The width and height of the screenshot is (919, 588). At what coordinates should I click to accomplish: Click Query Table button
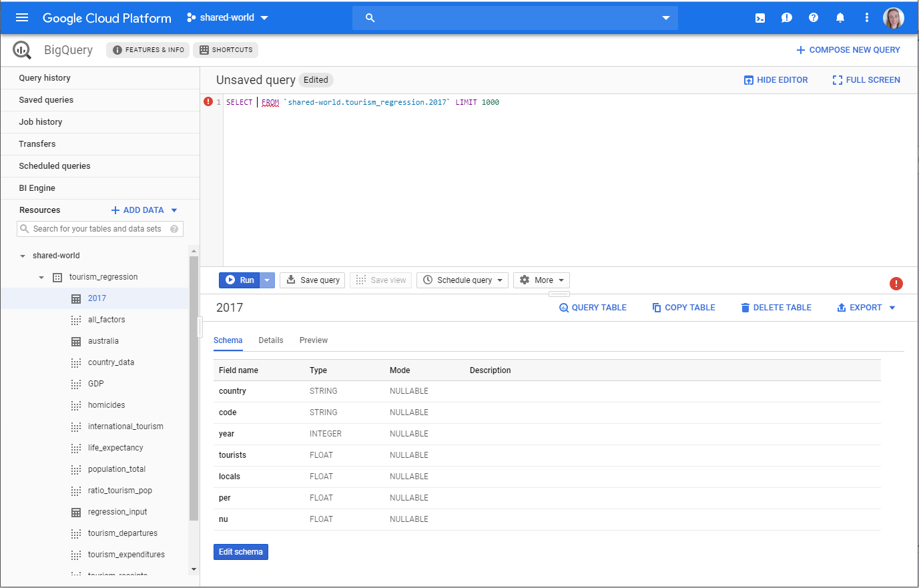[x=593, y=308]
